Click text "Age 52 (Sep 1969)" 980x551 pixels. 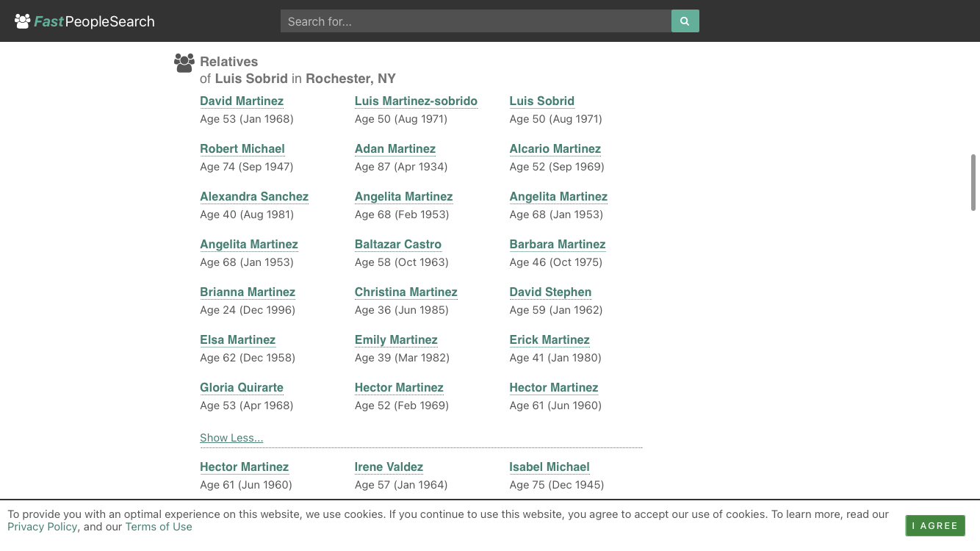[x=557, y=167]
